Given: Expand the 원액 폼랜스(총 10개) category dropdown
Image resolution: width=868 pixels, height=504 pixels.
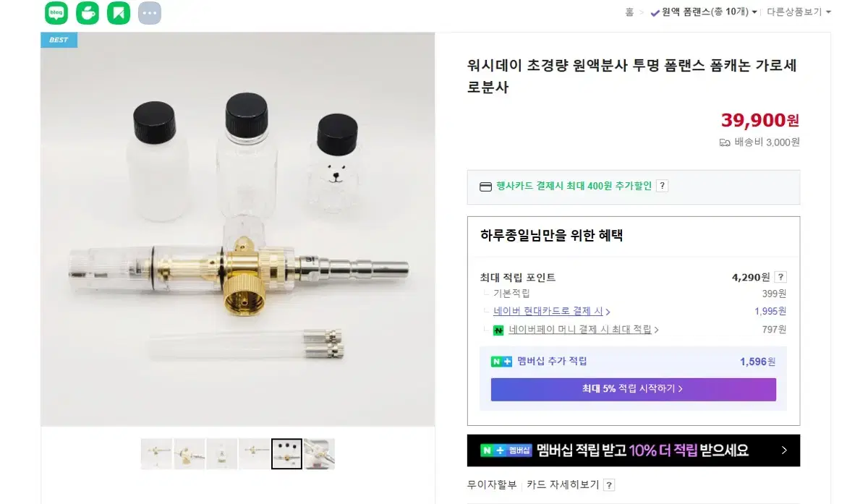Looking at the screenshot, I should coord(704,12).
